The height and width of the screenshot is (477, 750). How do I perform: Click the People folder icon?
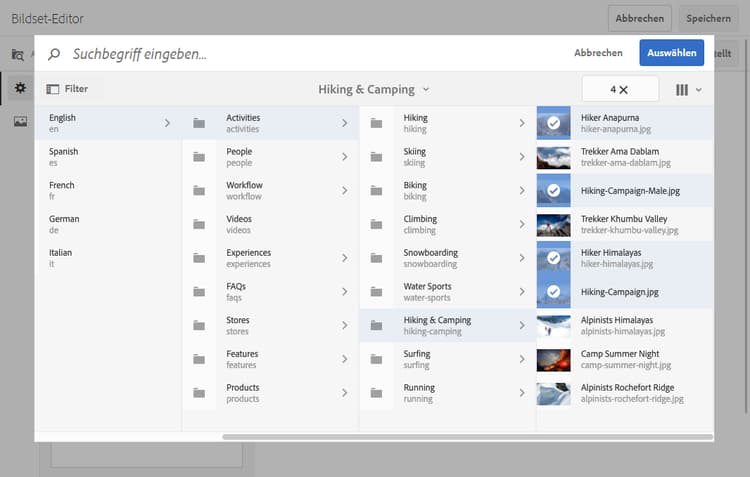click(x=199, y=157)
